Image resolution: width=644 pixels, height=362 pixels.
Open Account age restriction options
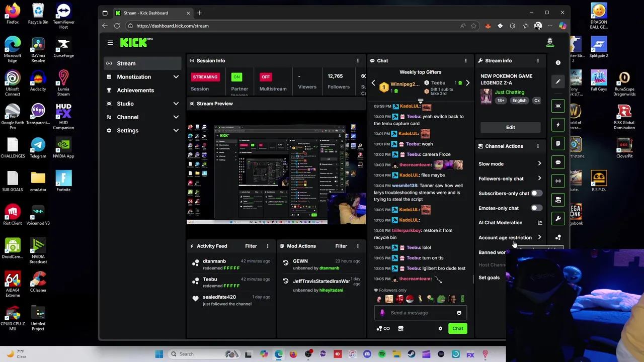click(x=539, y=238)
